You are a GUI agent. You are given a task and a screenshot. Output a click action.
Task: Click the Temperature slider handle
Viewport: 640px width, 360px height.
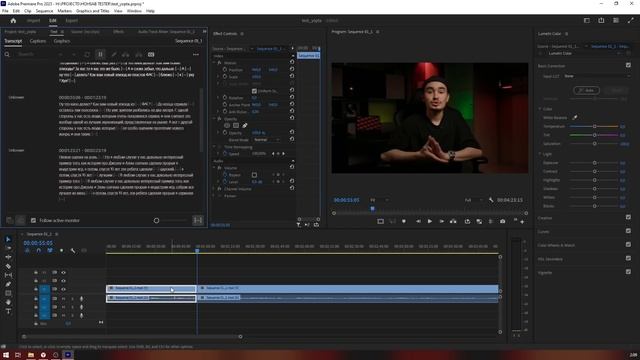tap(594, 127)
